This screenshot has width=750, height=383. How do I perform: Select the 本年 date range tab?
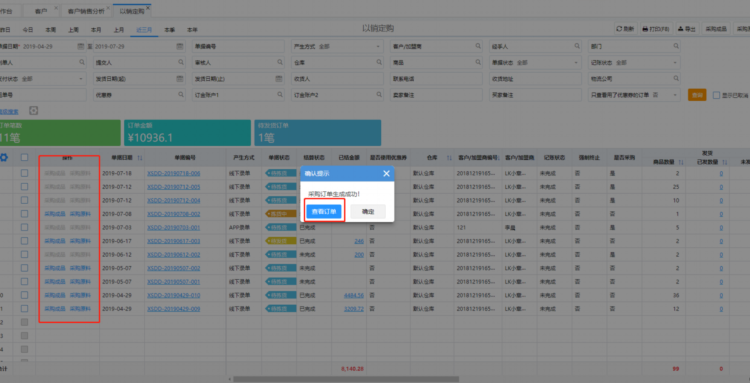click(x=192, y=30)
